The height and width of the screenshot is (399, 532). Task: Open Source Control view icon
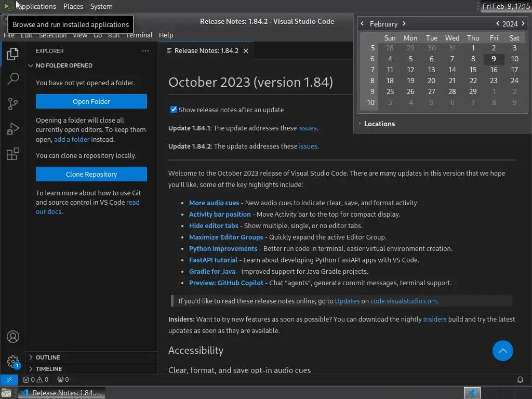(12, 104)
